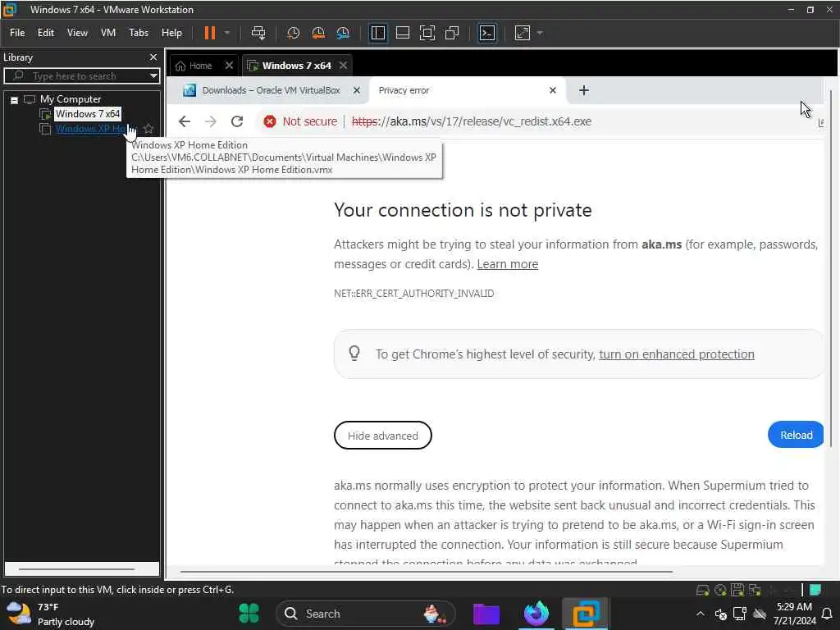
Task: Switch to Unity mode icon
Action: 452,33
